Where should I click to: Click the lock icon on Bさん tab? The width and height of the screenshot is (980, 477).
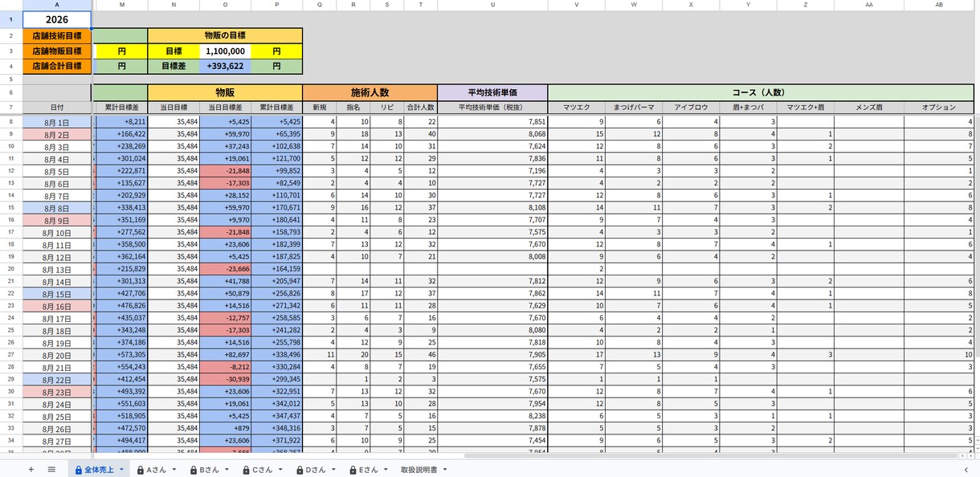tap(194, 470)
